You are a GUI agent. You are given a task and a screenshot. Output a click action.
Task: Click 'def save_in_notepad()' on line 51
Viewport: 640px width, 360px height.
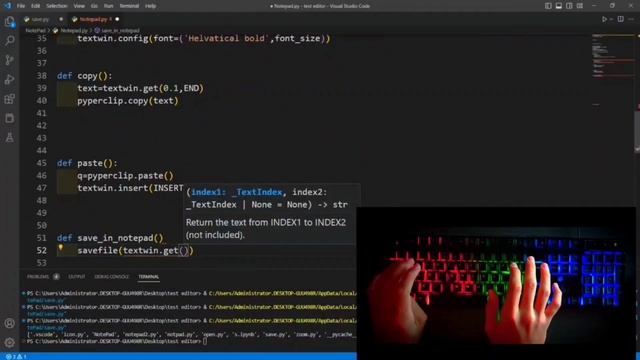click(x=110, y=238)
